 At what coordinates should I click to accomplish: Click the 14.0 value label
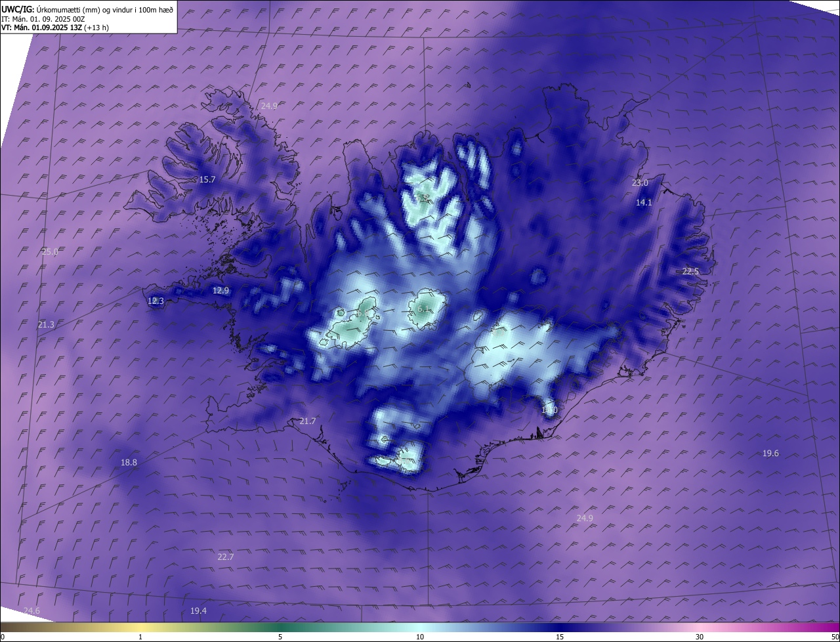tap(549, 410)
